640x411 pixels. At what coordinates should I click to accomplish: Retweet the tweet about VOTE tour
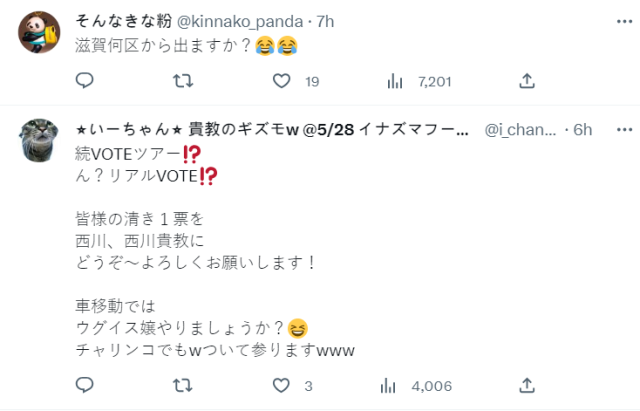(183, 385)
